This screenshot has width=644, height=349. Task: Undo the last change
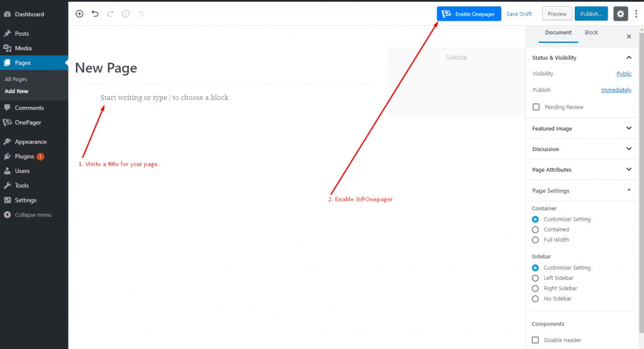click(95, 14)
